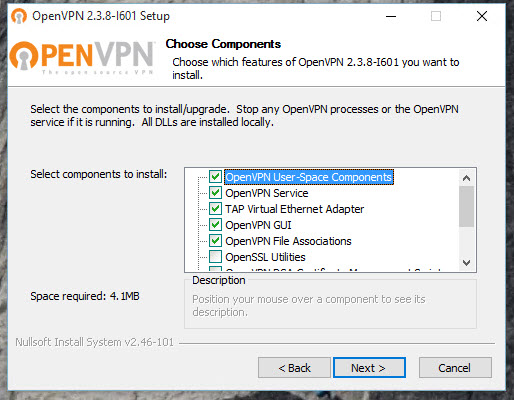Toggle the OpenVPN Service checkbox
The height and width of the screenshot is (400, 514).
(215, 193)
